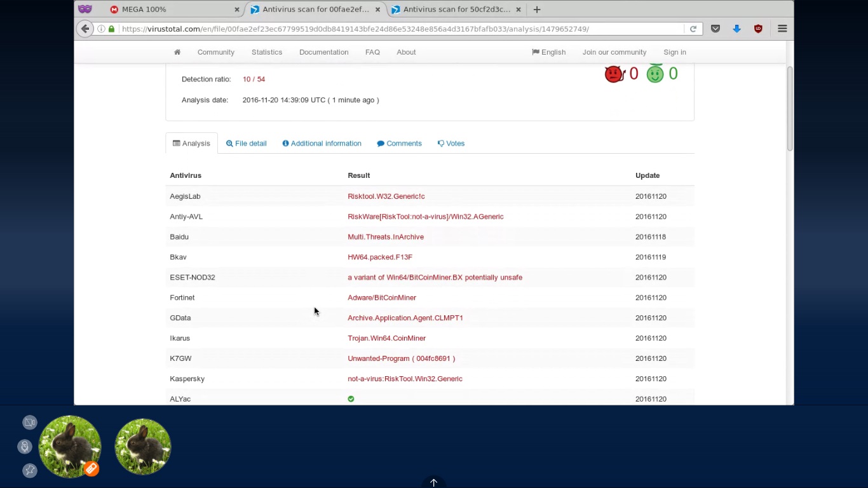The height and width of the screenshot is (488, 868).
Task: Open the Documentation nav link
Action: pos(323,52)
